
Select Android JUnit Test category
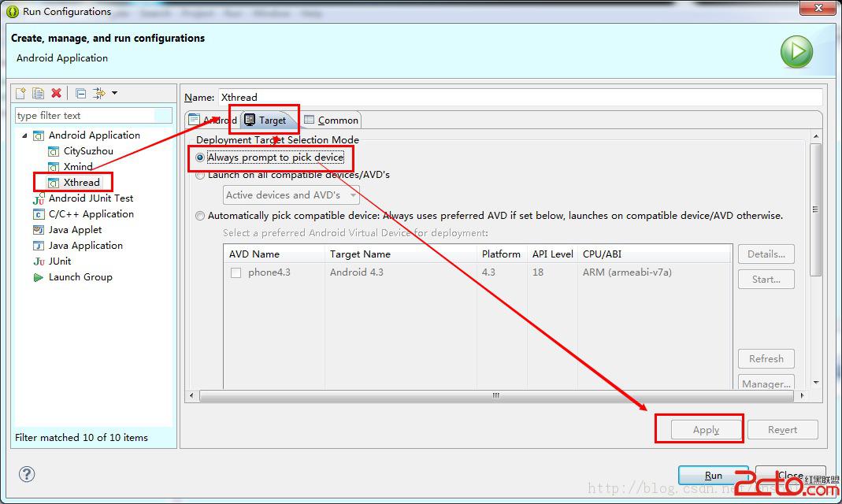tap(91, 198)
